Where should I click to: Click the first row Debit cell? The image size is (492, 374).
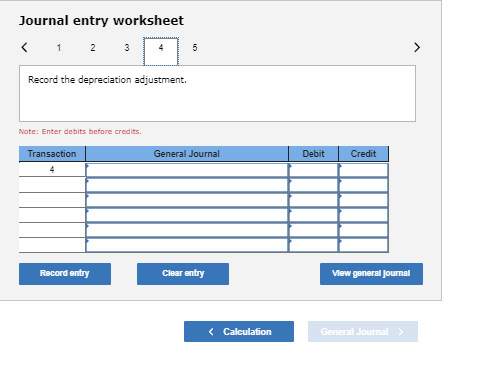313,170
